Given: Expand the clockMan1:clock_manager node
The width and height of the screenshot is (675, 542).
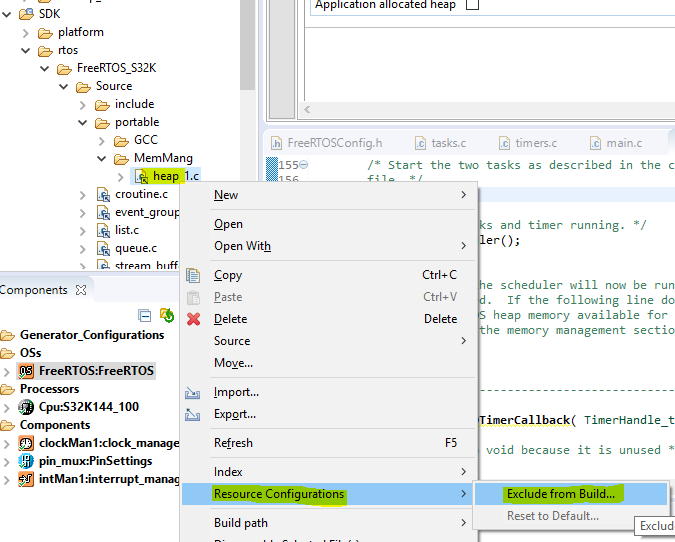Looking at the screenshot, I should click(x=6, y=443).
